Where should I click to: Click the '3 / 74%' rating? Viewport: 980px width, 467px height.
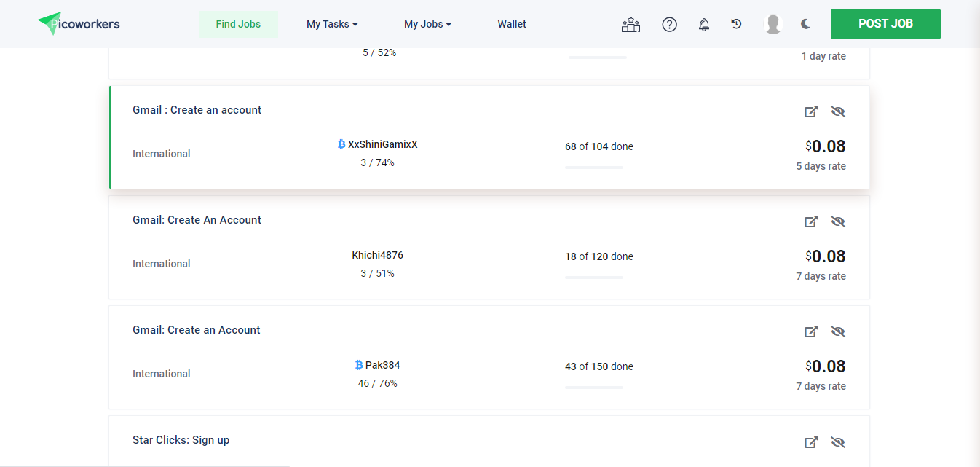[377, 162]
